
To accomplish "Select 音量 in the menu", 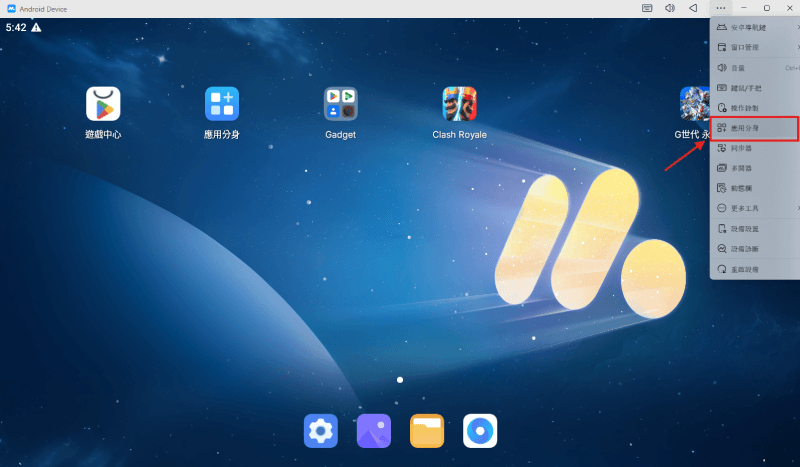I will point(755,68).
